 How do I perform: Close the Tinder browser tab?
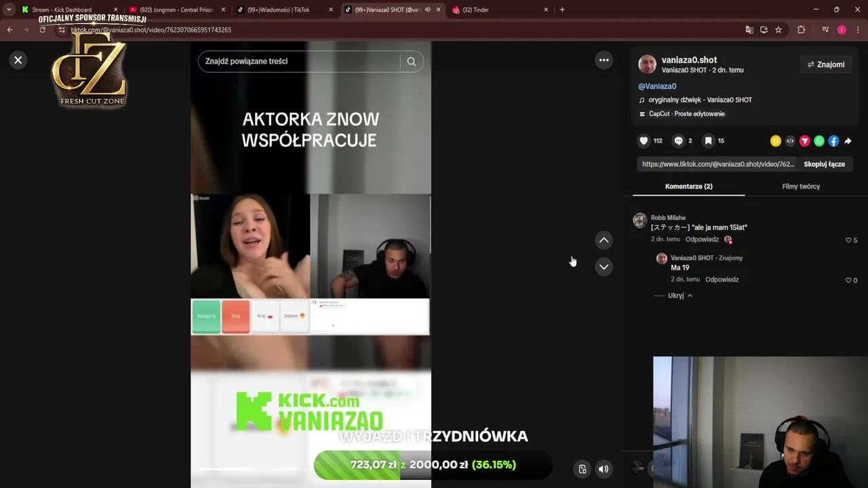click(546, 9)
